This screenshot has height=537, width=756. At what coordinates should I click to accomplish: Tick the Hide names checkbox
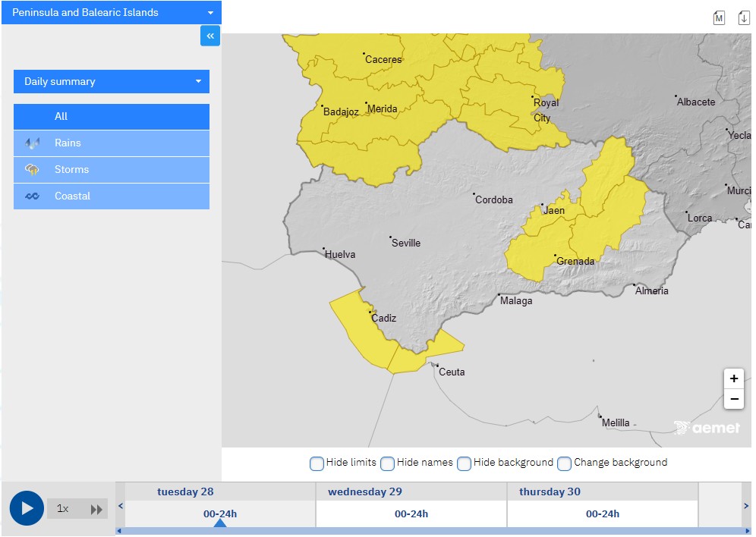pyautogui.click(x=387, y=463)
